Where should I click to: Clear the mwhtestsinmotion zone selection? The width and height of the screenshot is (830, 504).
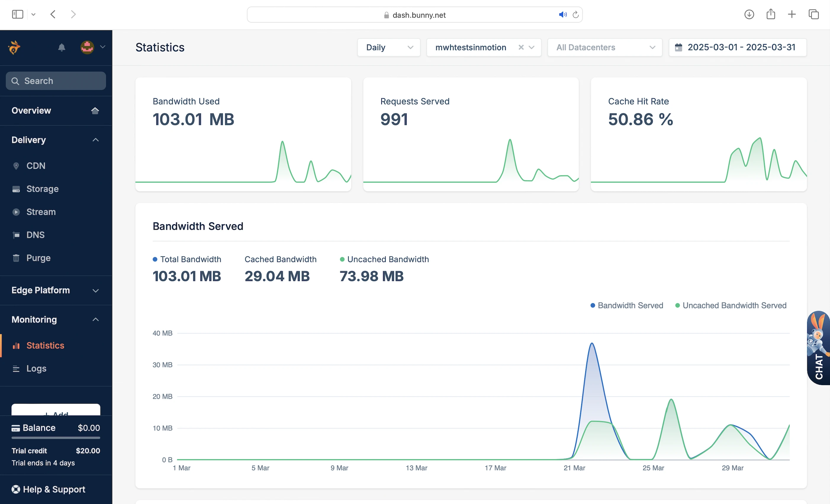[521, 47]
